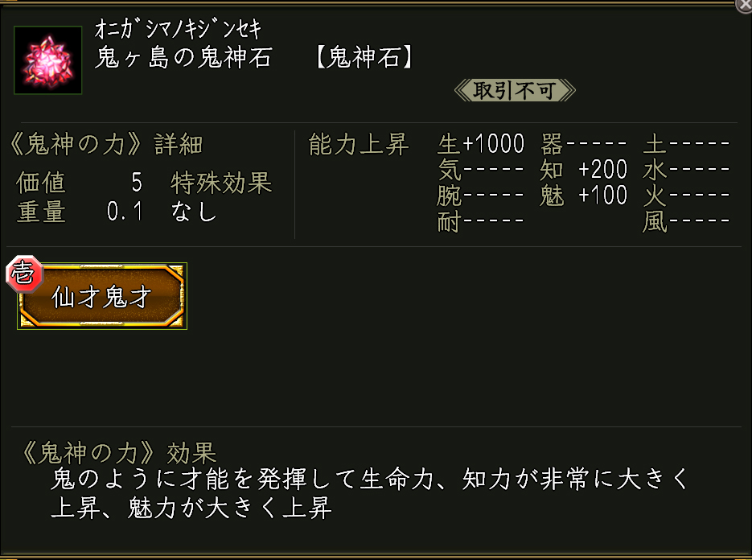Select the item name 鬼ヶ島の鬼神石
Screen dimensions: 752x560
coord(183,59)
